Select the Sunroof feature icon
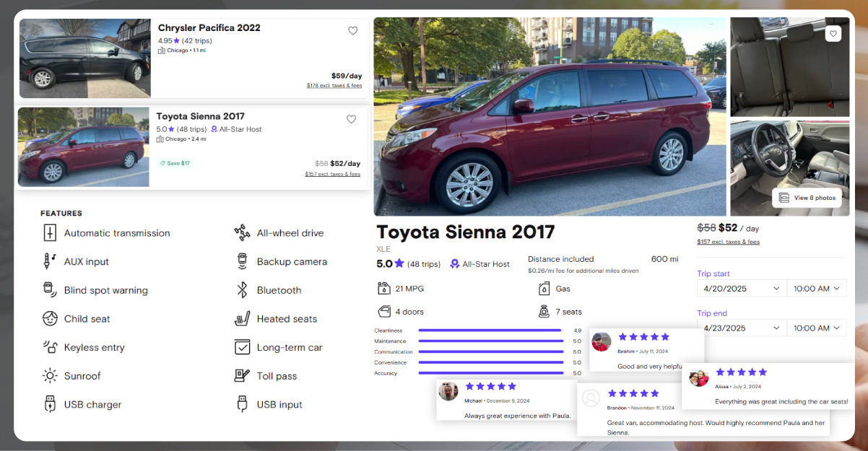The height and width of the screenshot is (451, 868). (x=50, y=376)
